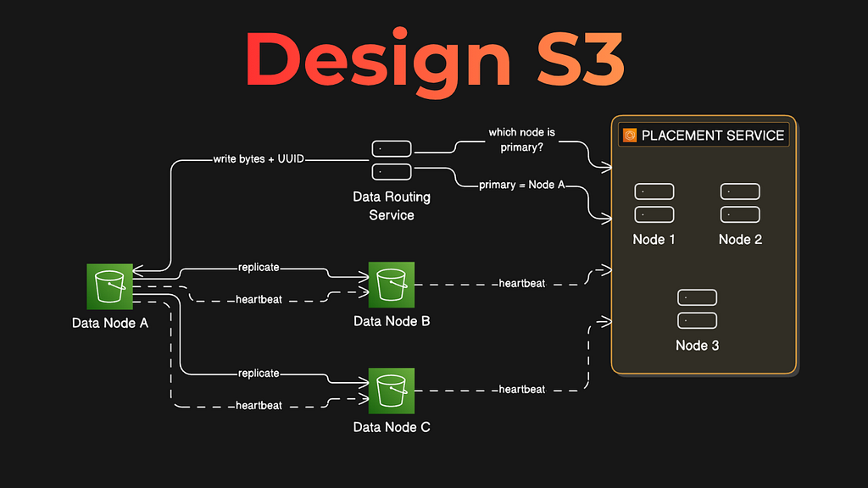The image size is (868, 488).
Task: Click the 'primary = Node A' label
Action: pos(521,185)
